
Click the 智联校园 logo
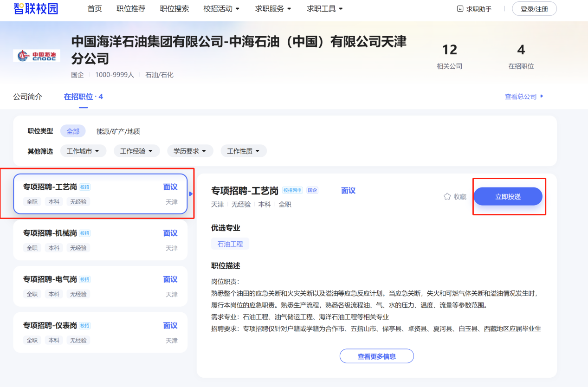[x=36, y=8]
